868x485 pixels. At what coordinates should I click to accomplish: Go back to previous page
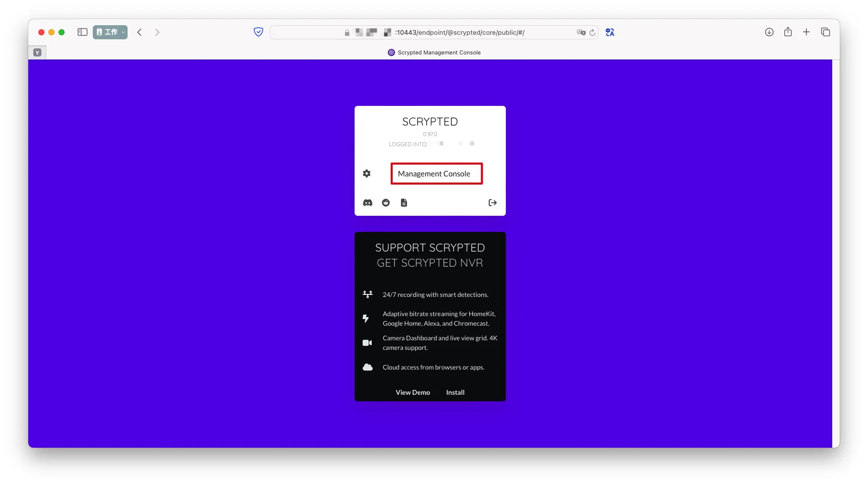click(140, 32)
